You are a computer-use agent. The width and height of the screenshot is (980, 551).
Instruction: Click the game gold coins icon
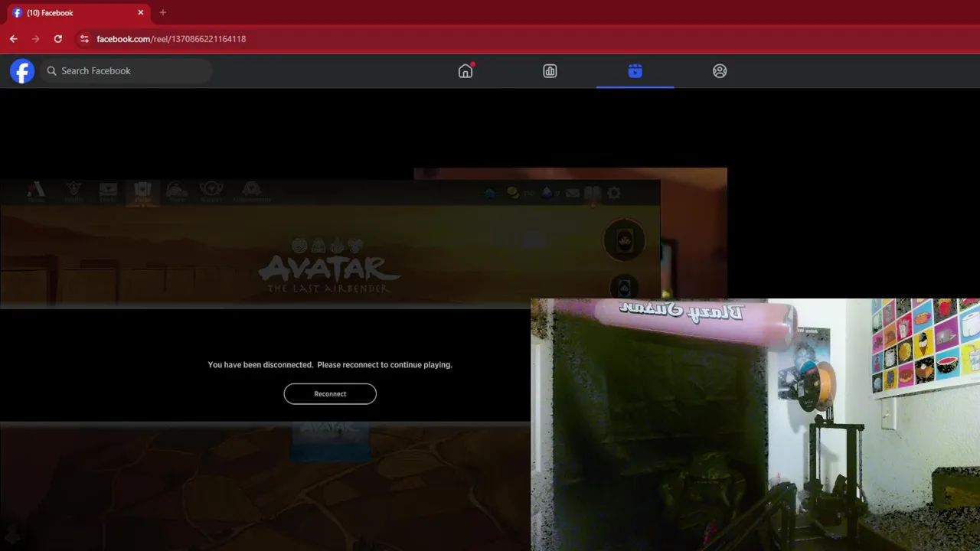(x=512, y=194)
